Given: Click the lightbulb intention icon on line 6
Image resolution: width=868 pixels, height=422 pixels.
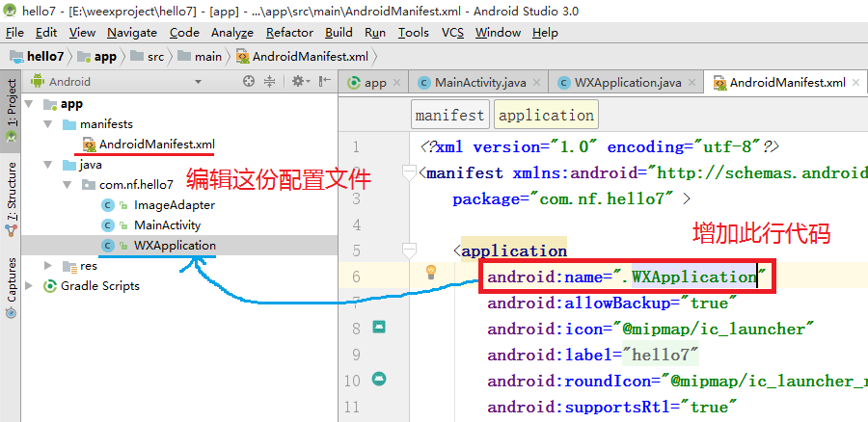Looking at the screenshot, I should [x=430, y=272].
